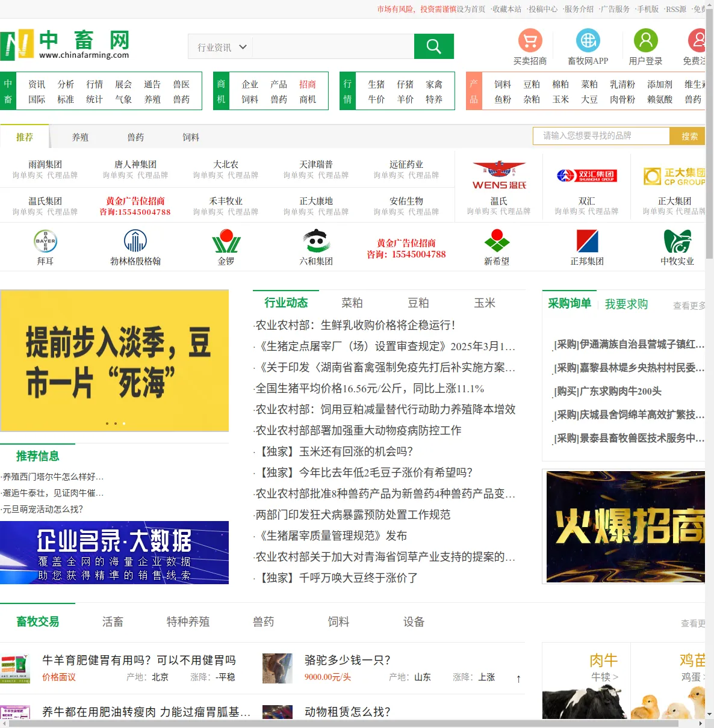This screenshot has width=714, height=728.
Task: Open the 生猪 market price link
Action: (x=376, y=84)
